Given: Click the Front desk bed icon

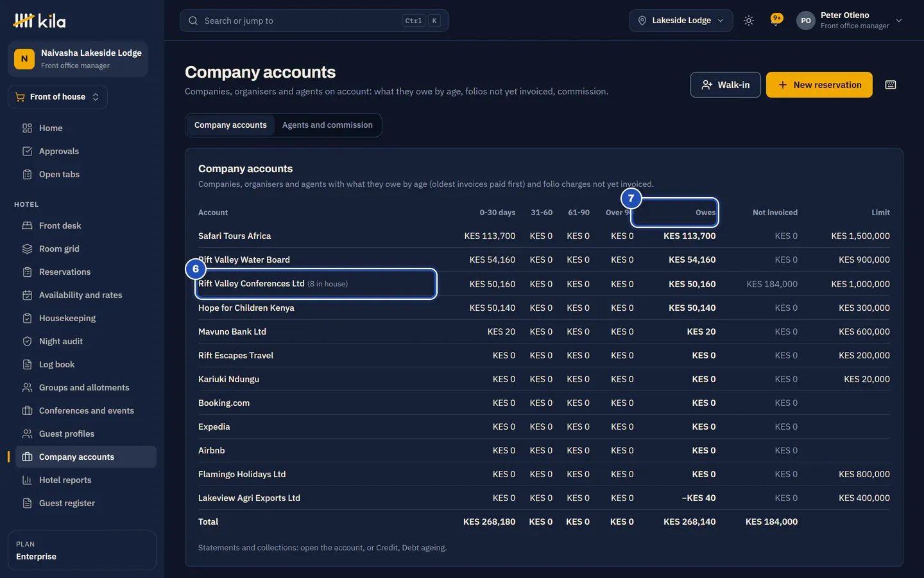Looking at the screenshot, I should pos(27,225).
